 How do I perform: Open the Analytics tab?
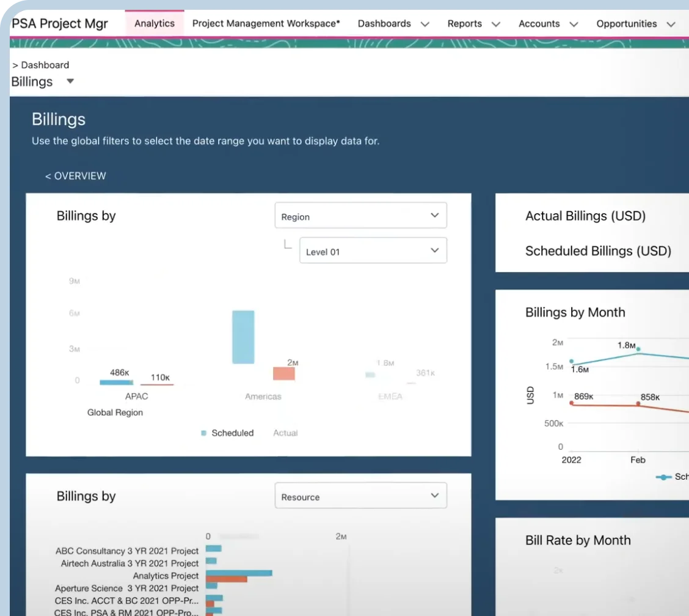[155, 24]
